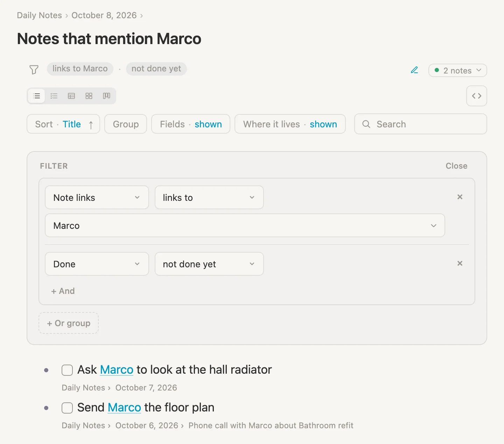The height and width of the screenshot is (444, 504).
Task: Switch to the table view icon
Action: click(x=71, y=96)
